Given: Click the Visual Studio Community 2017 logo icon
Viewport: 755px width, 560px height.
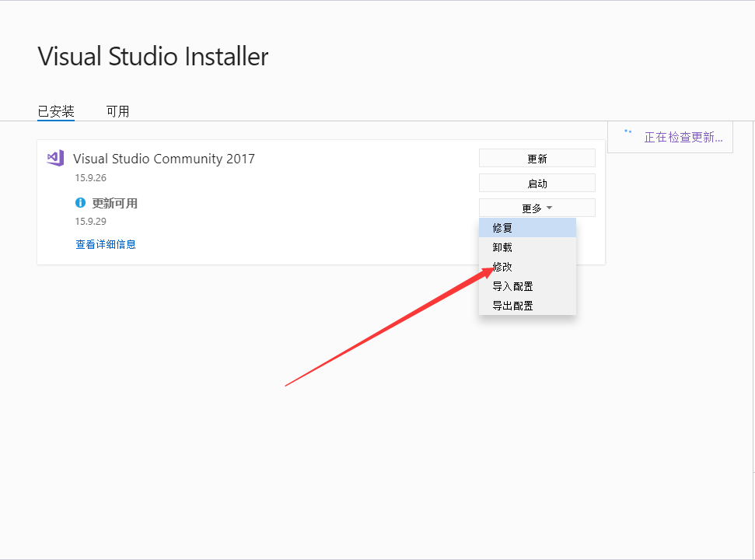Looking at the screenshot, I should pyautogui.click(x=55, y=158).
